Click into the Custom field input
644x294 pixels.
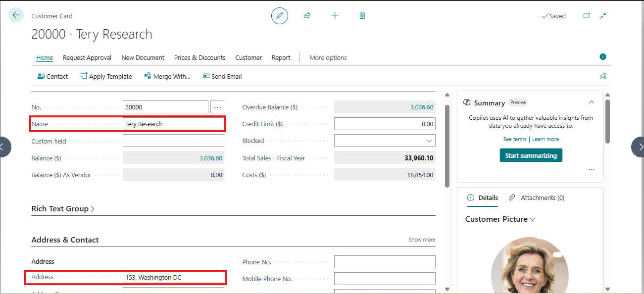click(x=173, y=141)
